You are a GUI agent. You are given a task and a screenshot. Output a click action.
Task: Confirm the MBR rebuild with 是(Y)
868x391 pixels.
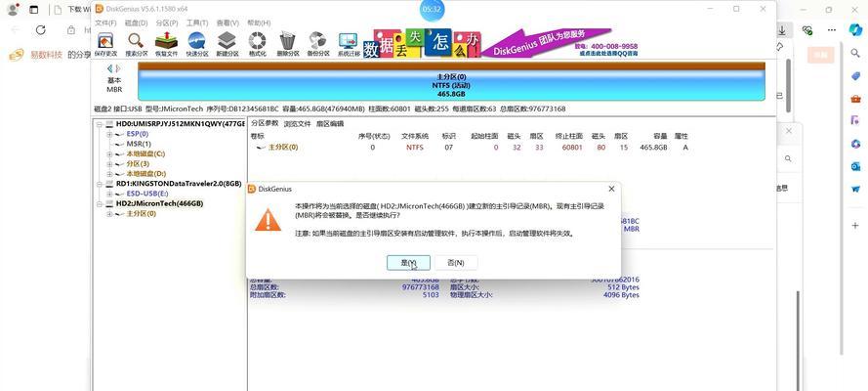(x=408, y=263)
